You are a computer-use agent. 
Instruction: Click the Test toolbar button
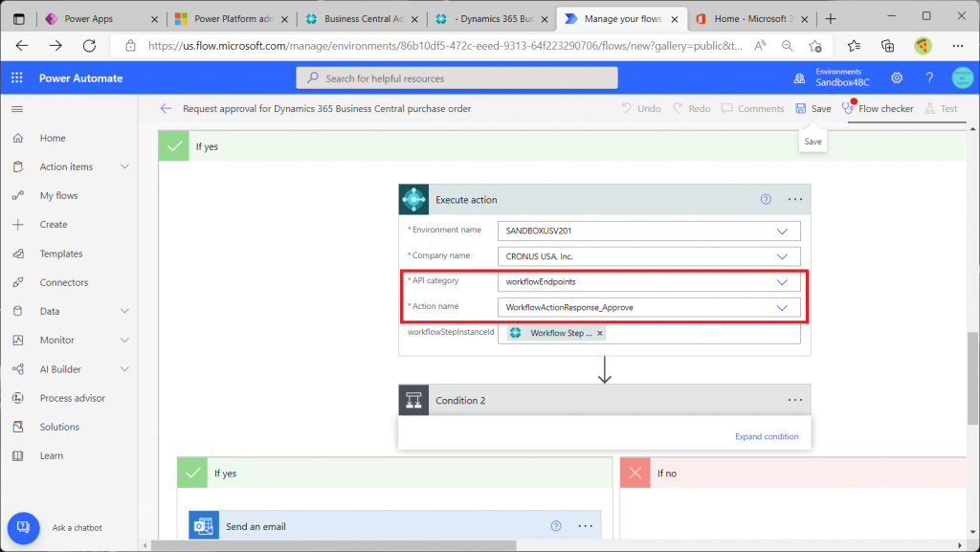point(942,109)
